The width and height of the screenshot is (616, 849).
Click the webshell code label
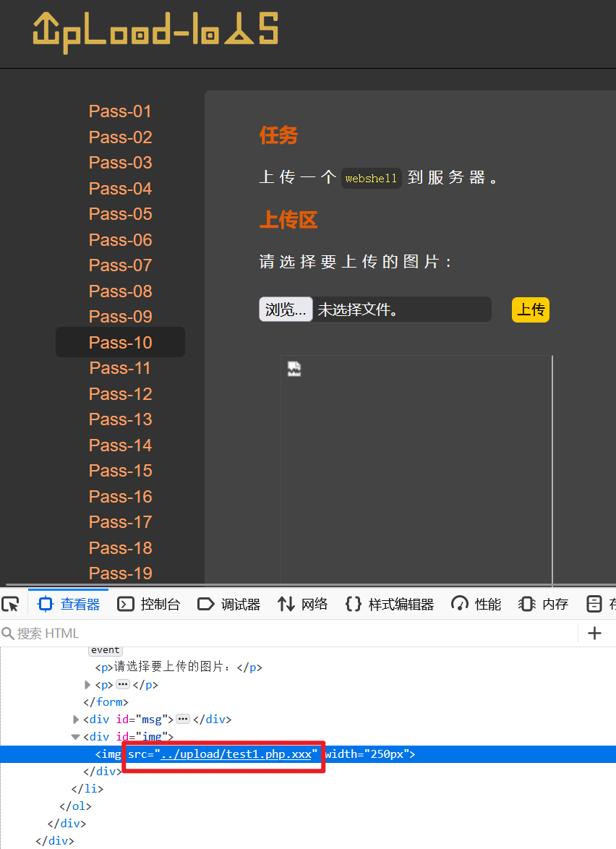(x=372, y=178)
